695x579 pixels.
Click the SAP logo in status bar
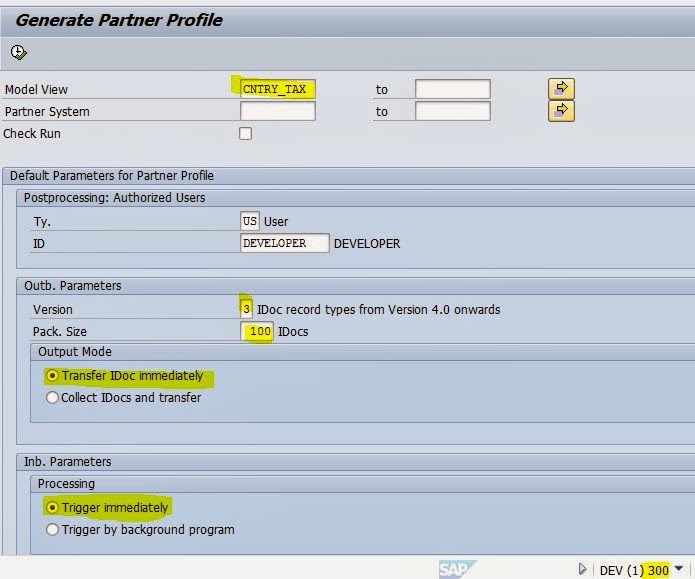click(457, 569)
